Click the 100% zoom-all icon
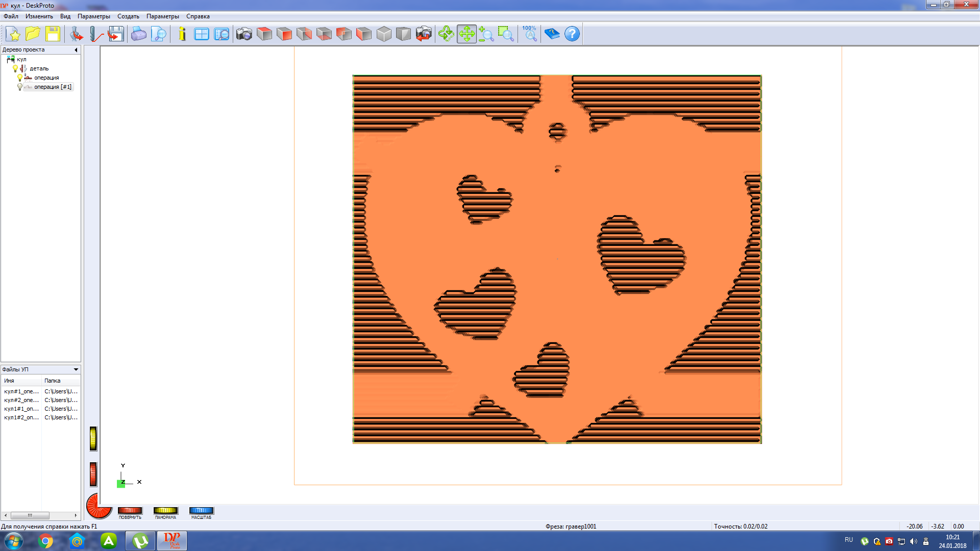The width and height of the screenshot is (980, 551). (530, 34)
